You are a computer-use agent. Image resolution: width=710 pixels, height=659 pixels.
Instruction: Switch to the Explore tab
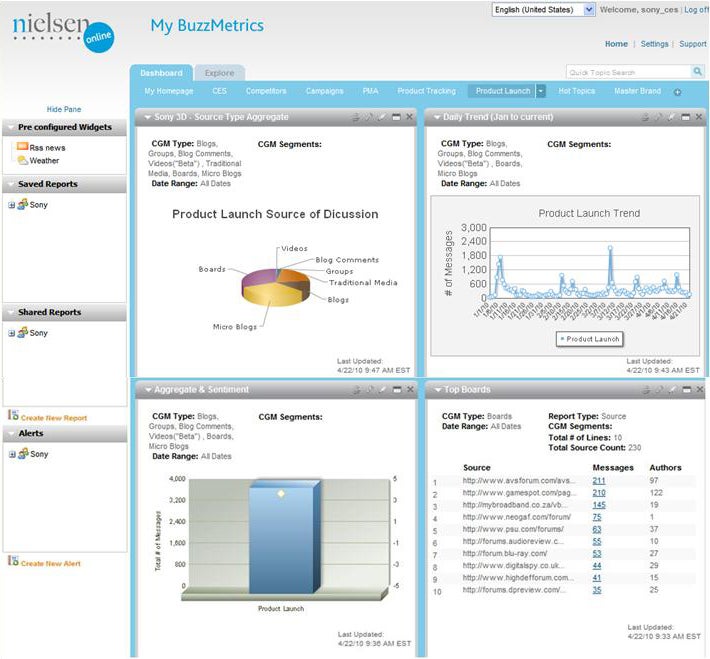point(219,73)
